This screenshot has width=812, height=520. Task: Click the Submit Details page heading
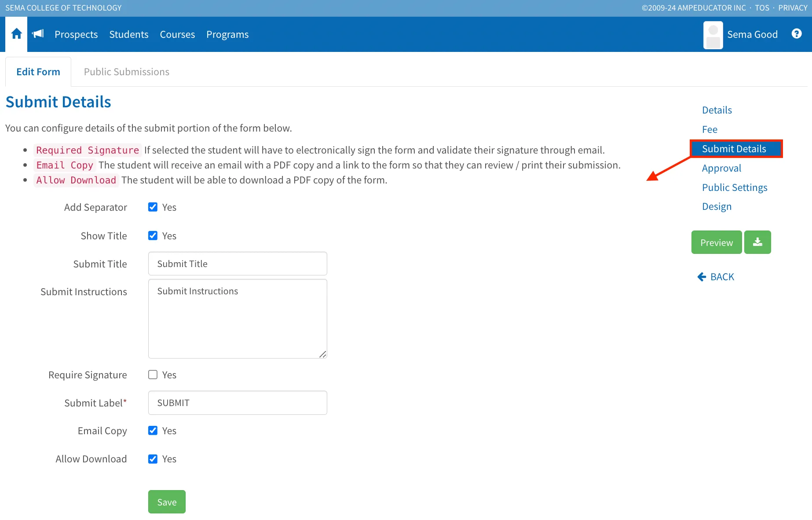tap(58, 102)
